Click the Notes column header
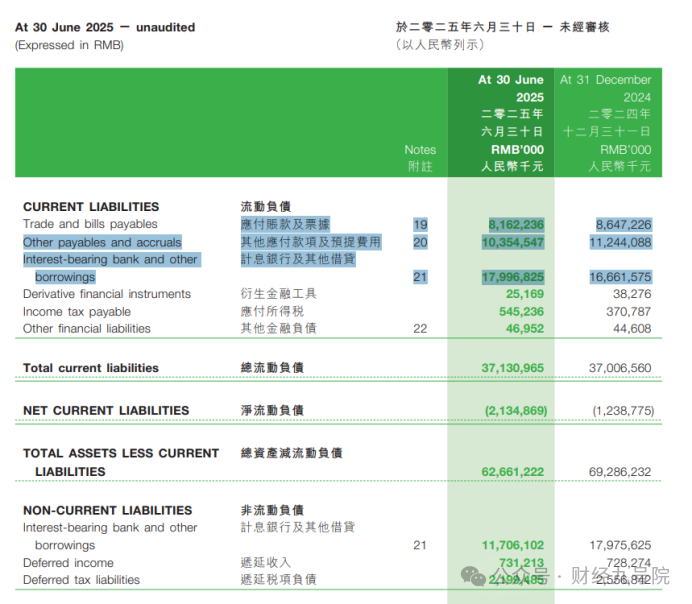Screen dimensions: 692x604 (420, 150)
